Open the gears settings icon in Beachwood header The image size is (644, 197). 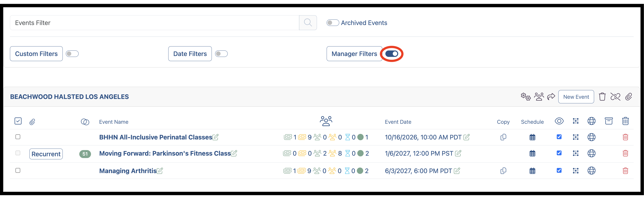point(525,97)
